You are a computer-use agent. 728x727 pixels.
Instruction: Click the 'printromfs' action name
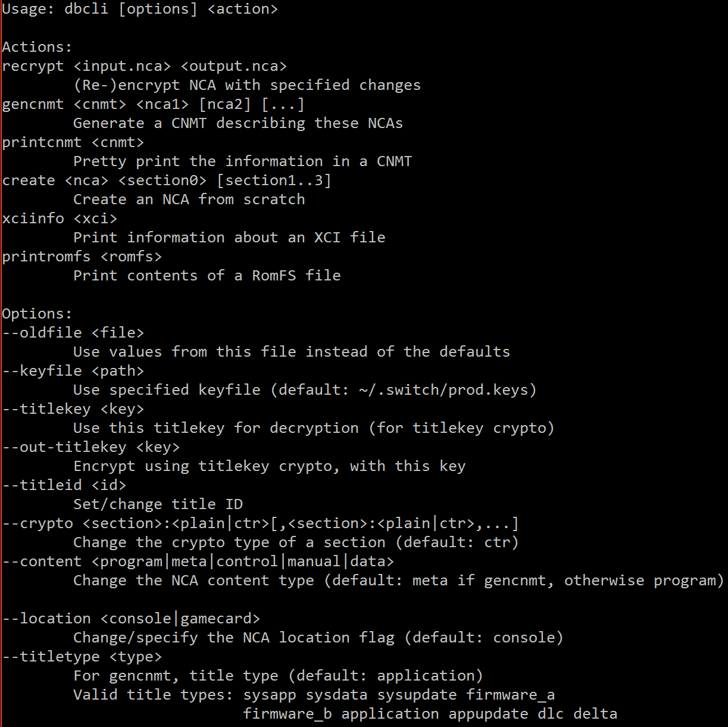pyautogui.click(x=46, y=257)
